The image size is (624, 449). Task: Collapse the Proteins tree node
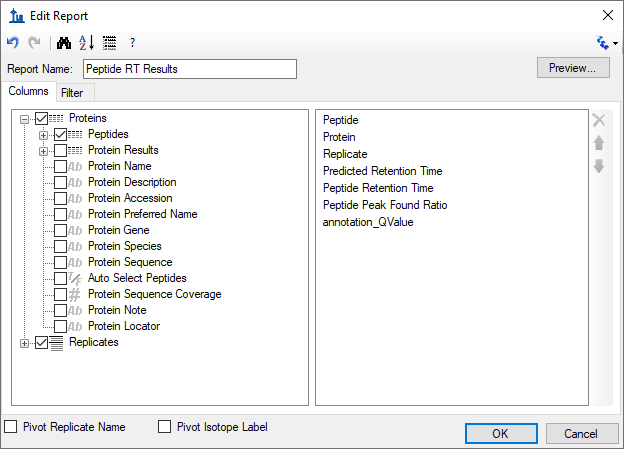point(25,118)
